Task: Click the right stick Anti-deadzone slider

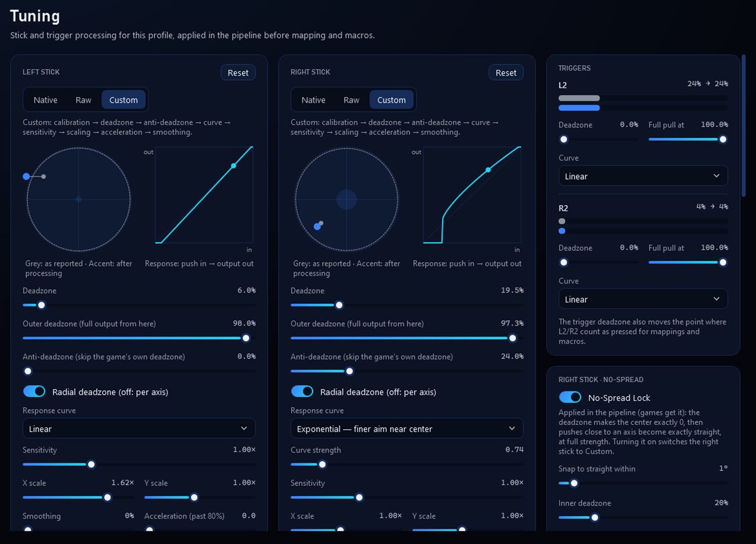Action: (x=407, y=371)
